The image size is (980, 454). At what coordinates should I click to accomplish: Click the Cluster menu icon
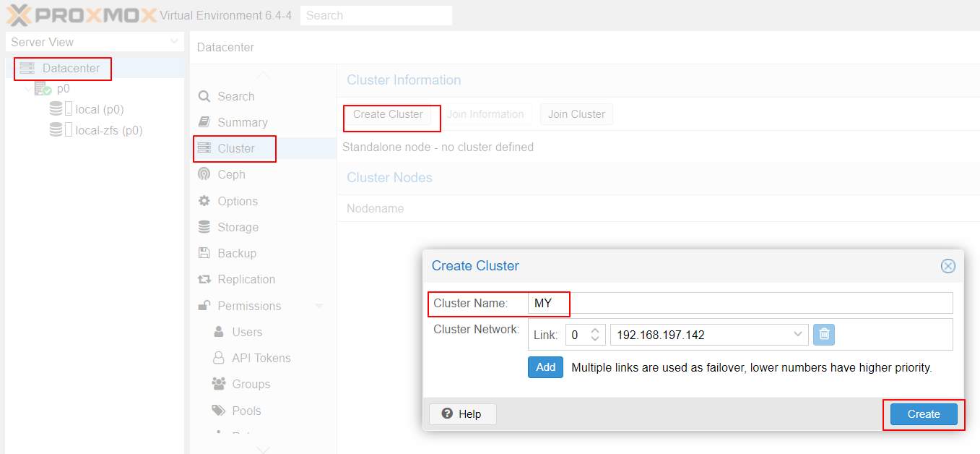tap(204, 148)
